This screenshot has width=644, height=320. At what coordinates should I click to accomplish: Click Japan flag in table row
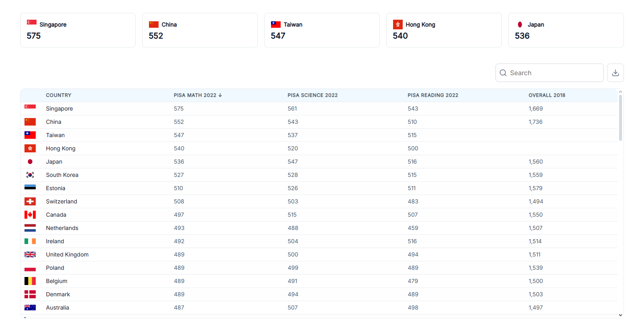(30, 162)
